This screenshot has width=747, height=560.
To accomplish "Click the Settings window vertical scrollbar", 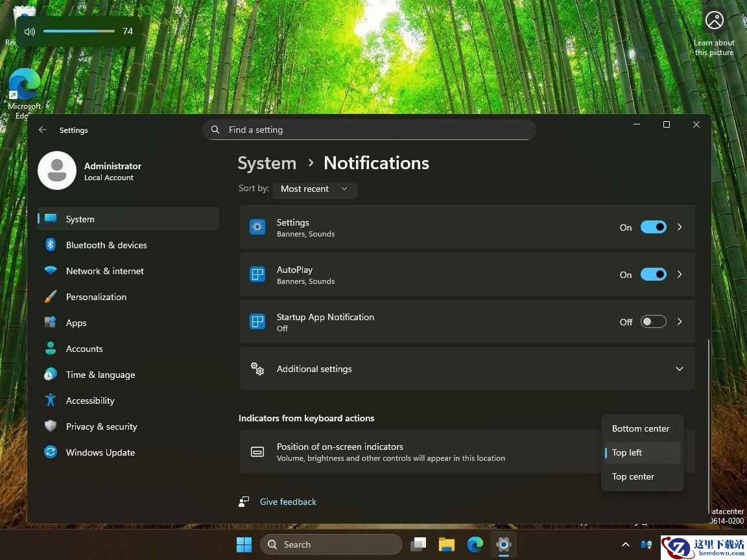I will [708, 426].
